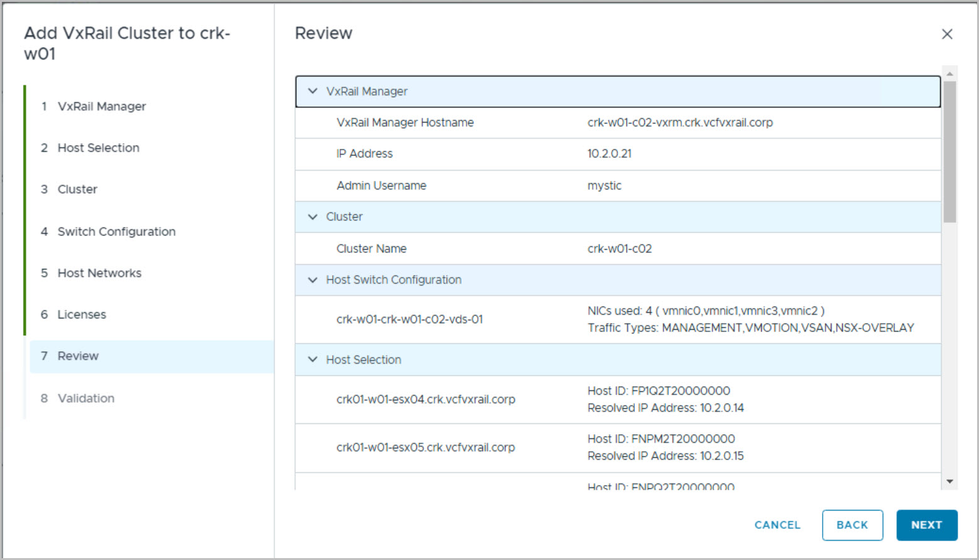
Task: Collapse the Host Switch Configuration section chevron
Action: pos(313,280)
